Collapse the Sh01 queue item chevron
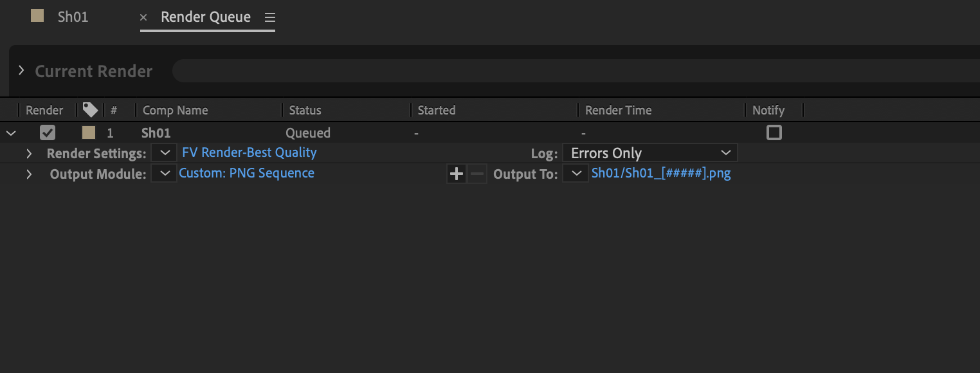The height and width of the screenshot is (373, 980). [x=11, y=132]
